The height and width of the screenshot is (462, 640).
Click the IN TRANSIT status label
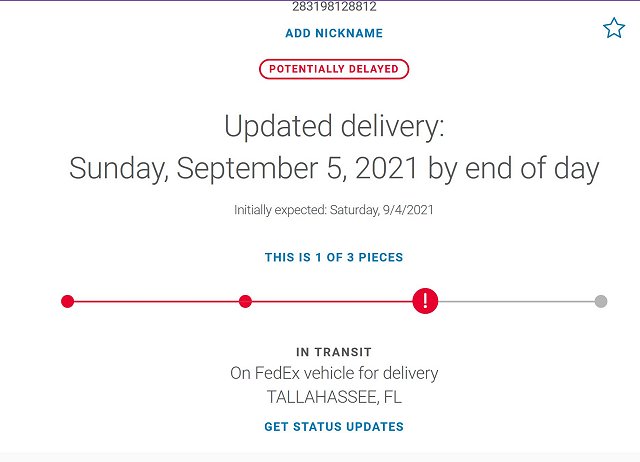334,352
